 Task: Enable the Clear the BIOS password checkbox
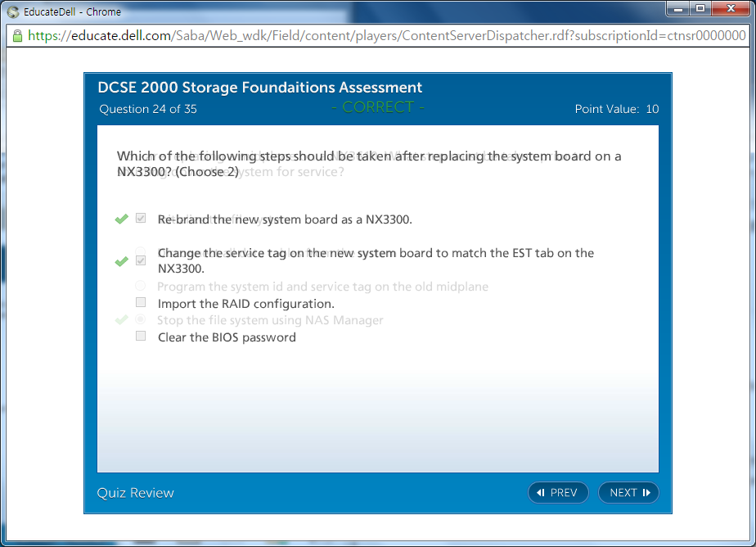(141, 337)
